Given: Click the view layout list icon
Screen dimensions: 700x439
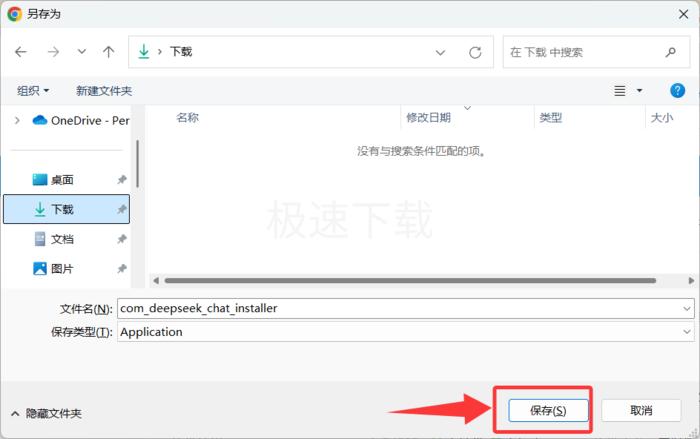Looking at the screenshot, I should tap(620, 91).
